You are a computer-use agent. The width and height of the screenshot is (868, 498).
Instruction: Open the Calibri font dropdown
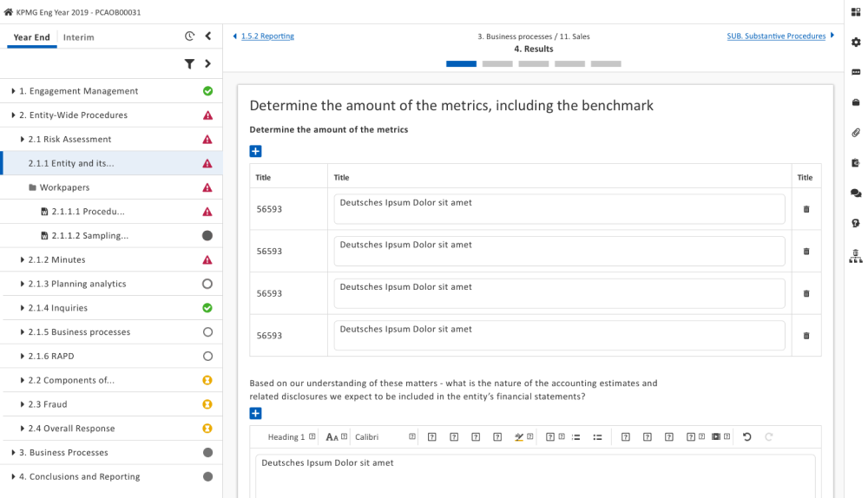[x=384, y=437]
